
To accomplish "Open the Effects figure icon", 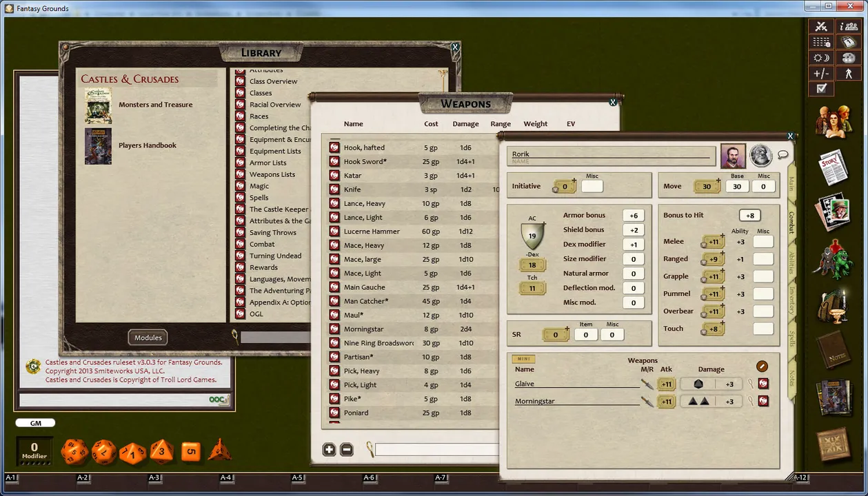I will [847, 74].
